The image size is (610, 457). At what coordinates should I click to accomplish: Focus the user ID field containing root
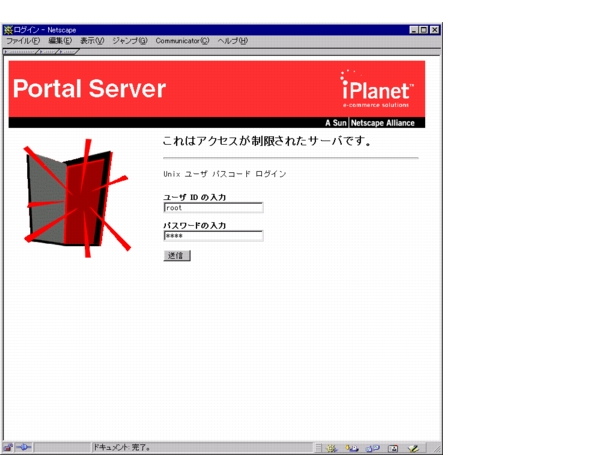tap(213, 208)
